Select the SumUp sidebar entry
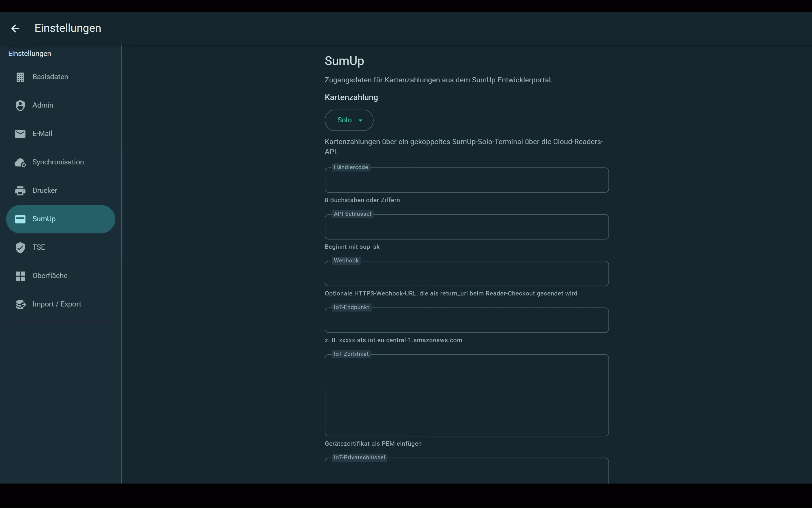The height and width of the screenshot is (508, 812). 61,219
